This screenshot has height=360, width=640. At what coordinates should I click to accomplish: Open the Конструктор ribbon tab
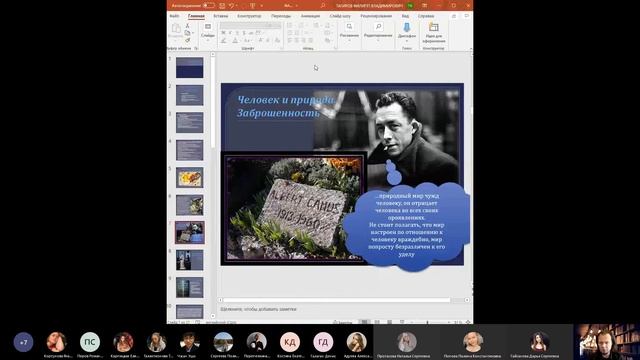coord(249,16)
